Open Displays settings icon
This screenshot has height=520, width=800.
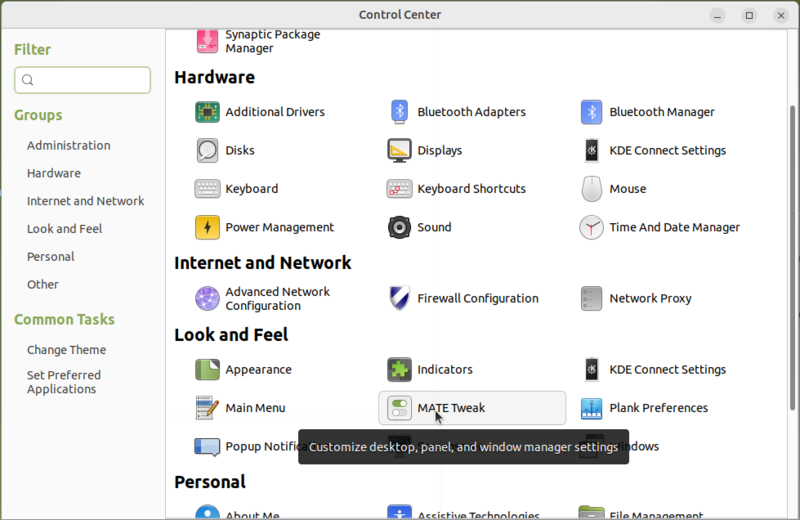click(399, 151)
